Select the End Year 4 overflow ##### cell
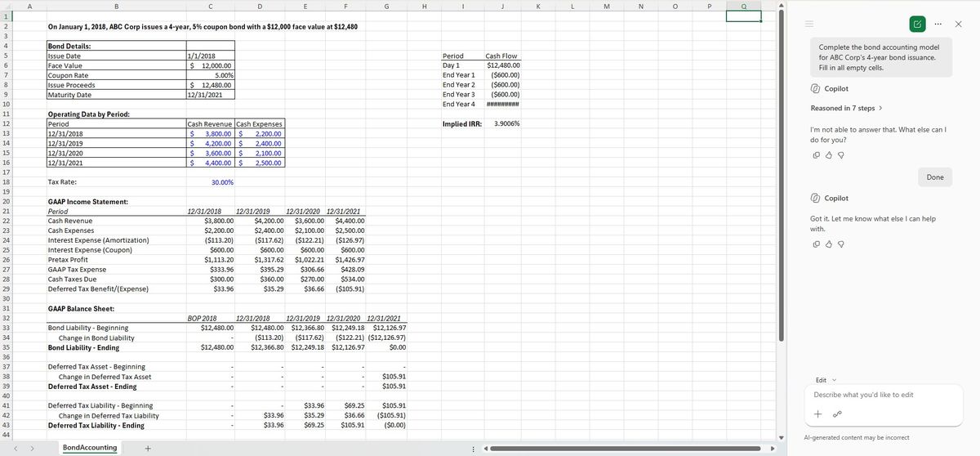 tap(503, 104)
